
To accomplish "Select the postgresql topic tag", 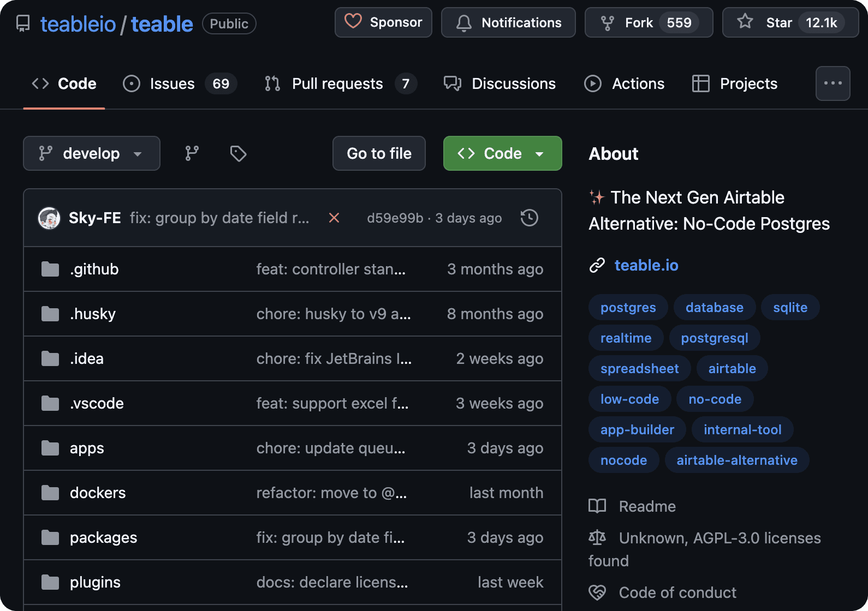I will [715, 338].
